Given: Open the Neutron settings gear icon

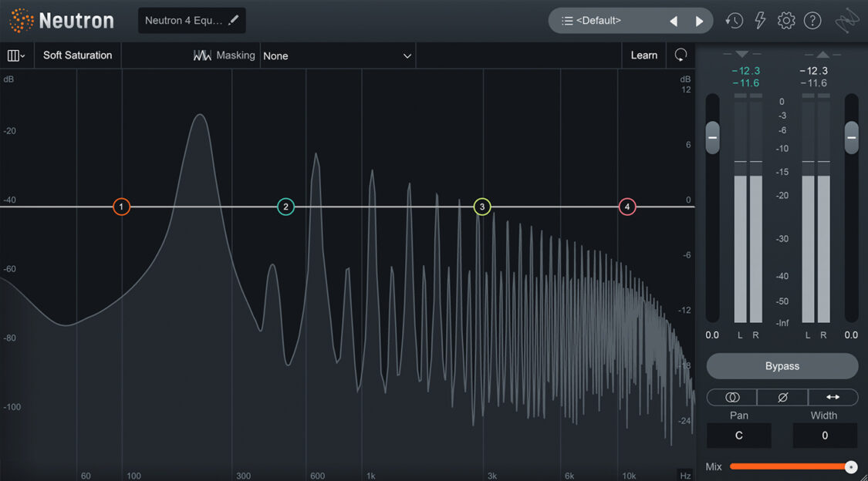Looking at the screenshot, I should 785,20.
